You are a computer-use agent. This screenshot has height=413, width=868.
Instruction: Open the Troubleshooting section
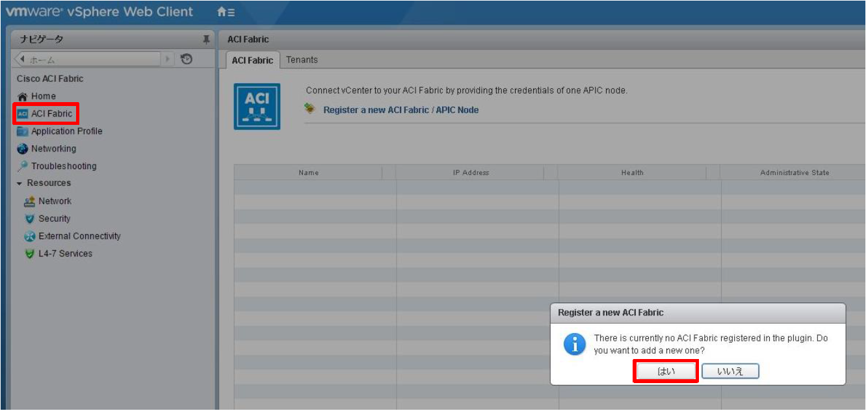point(64,166)
